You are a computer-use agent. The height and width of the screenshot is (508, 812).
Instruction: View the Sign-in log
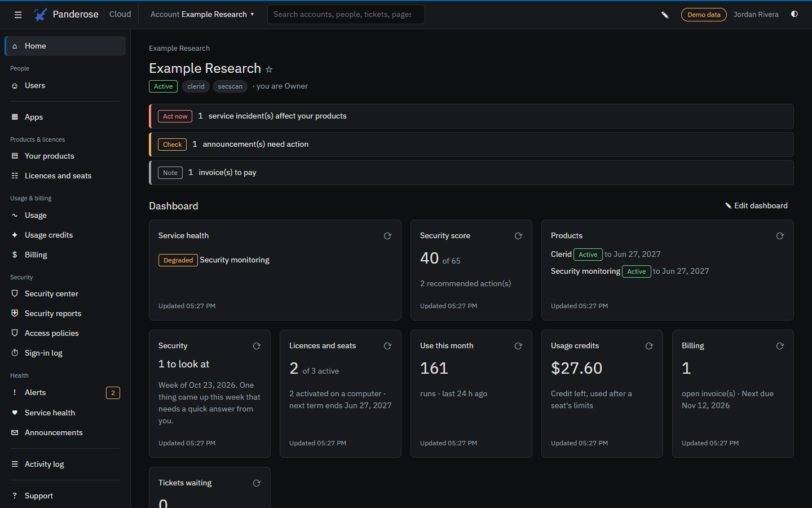(x=65, y=353)
